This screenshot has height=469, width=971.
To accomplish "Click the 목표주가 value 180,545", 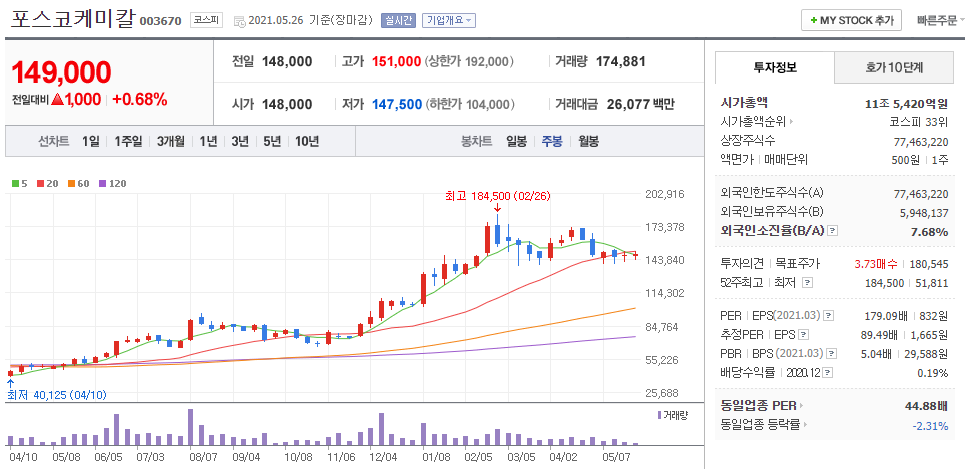I will [x=929, y=264].
